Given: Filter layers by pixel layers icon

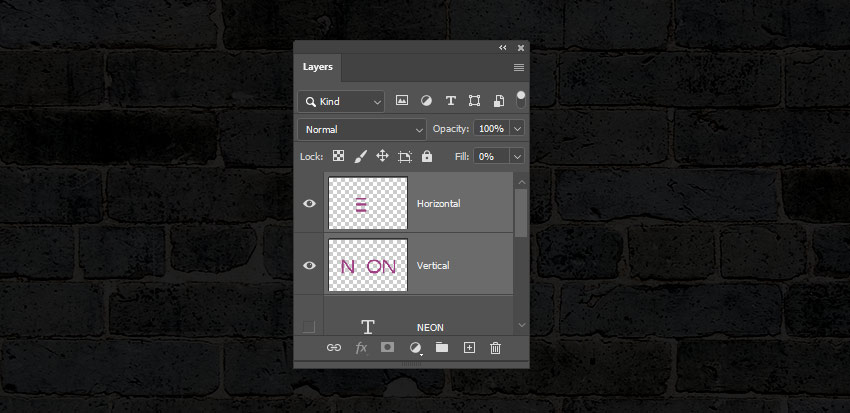Looking at the screenshot, I should [402, 101].
